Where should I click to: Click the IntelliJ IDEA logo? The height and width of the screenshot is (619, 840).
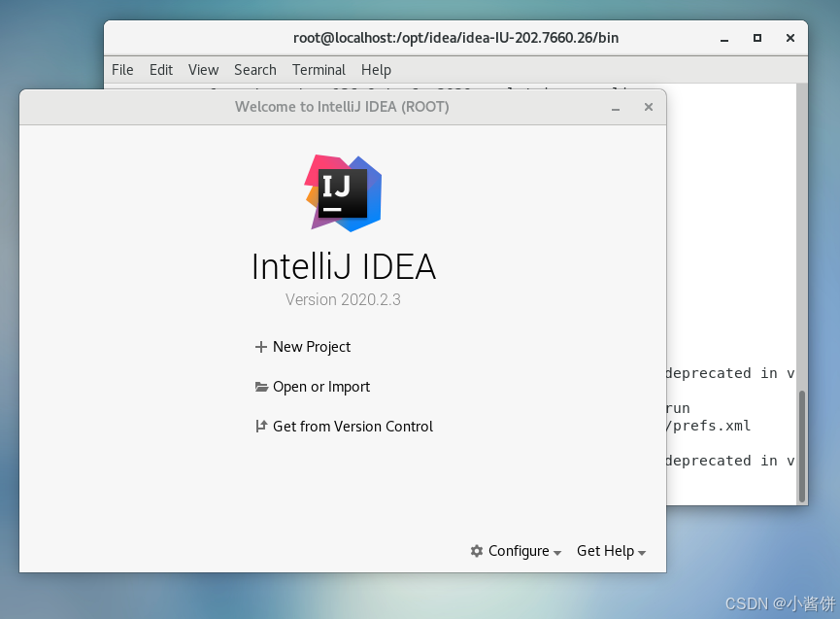(x=344, y=193)
